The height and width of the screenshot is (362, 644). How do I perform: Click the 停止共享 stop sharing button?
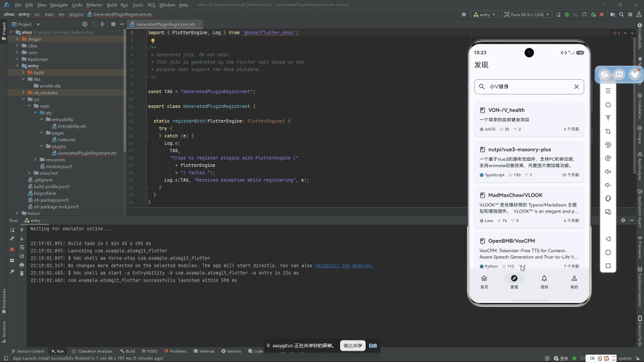point(352,346)
